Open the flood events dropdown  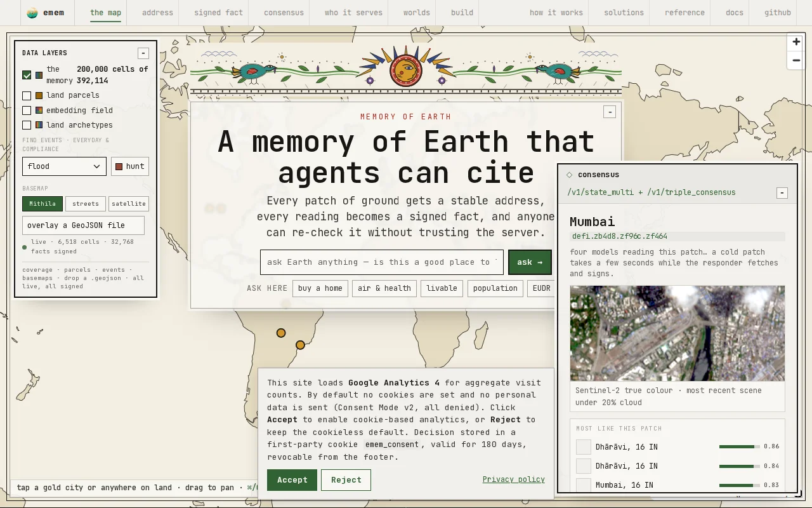tap(64, 166)
